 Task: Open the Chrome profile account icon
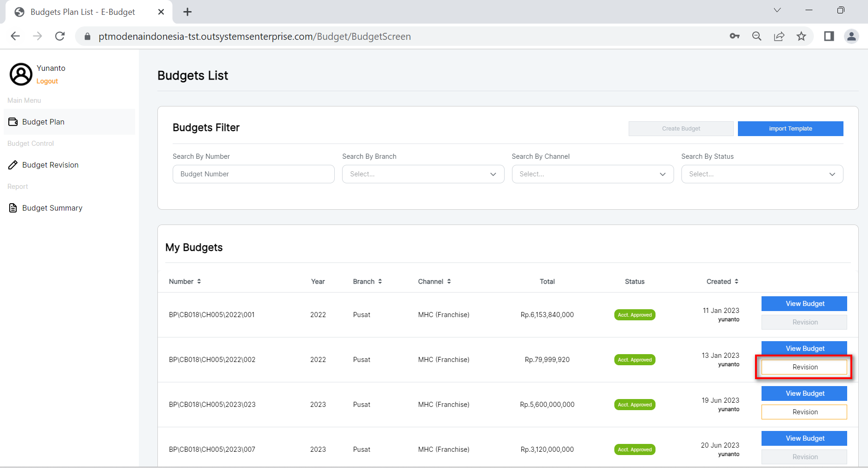click(851, 36)
